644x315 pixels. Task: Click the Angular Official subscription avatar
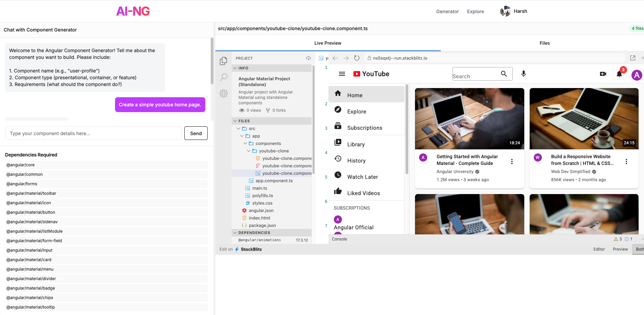tap(338, 219)
